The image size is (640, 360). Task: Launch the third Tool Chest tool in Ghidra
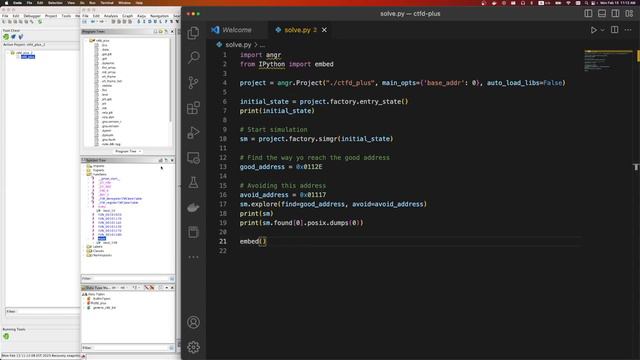click(20, 37)
